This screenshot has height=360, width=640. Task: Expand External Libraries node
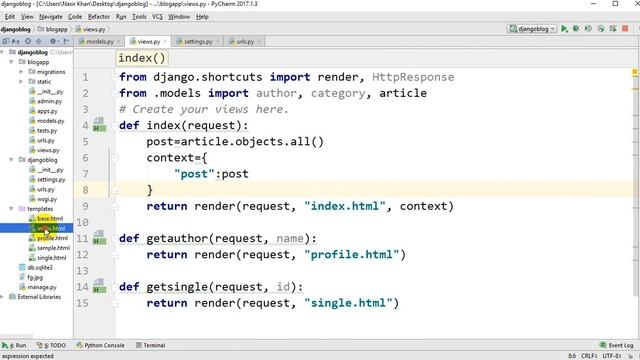coord(3,297)
